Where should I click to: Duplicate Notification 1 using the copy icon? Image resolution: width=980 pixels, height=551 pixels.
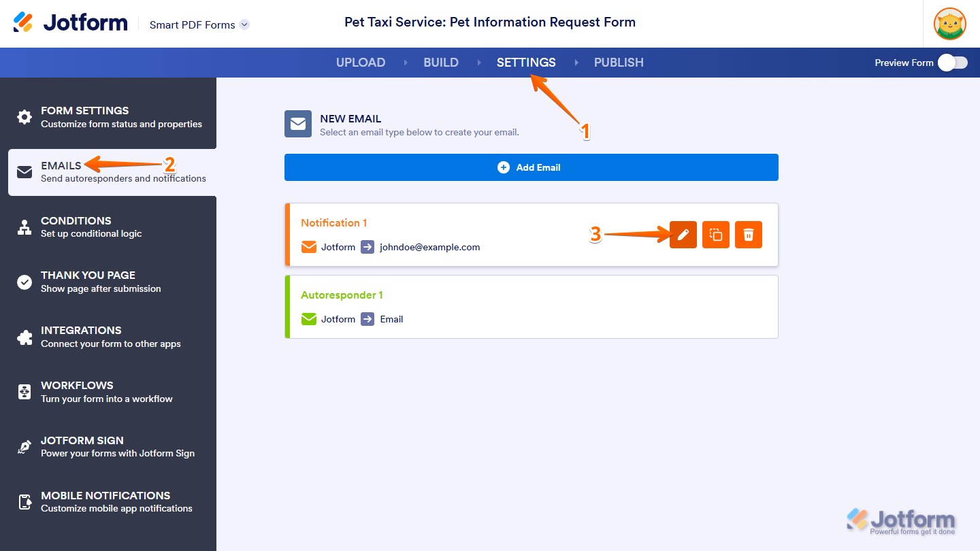(x=716, y=235)
